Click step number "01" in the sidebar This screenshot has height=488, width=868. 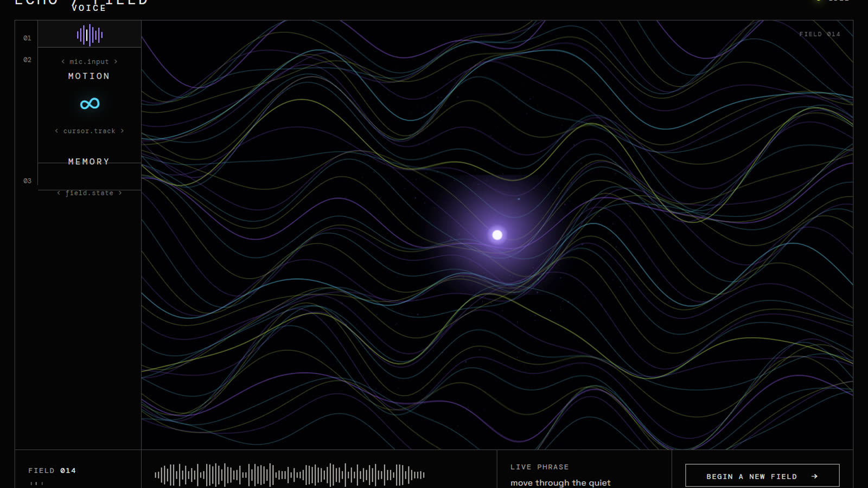(27, 38)
